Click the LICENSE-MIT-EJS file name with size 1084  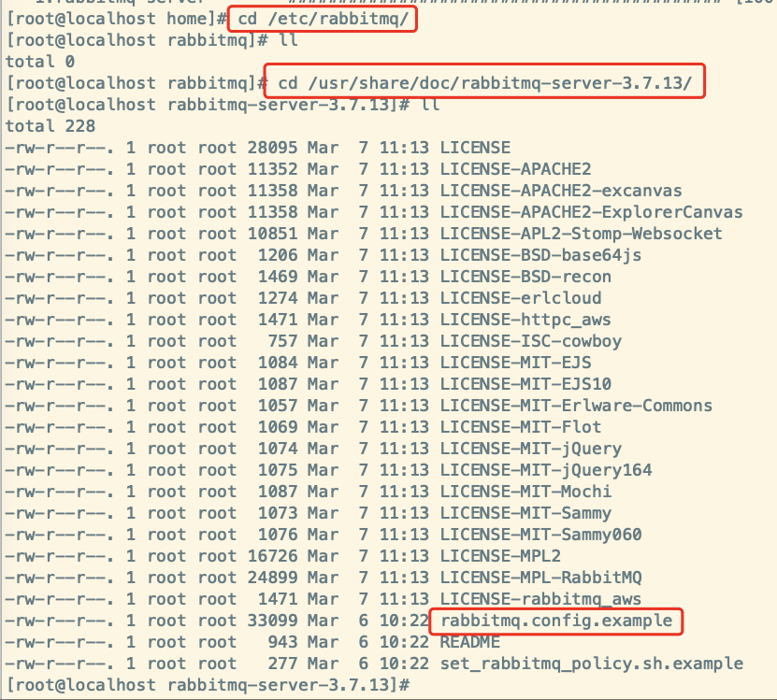pyautogui.click(x=515, y=362)
